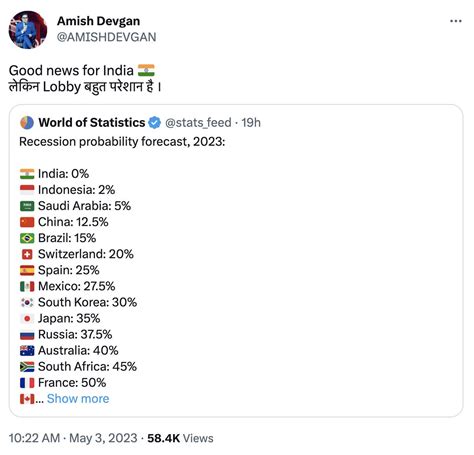Image resolution: width=474 pixels, height=455 pixels.
Task: Open the three-dot more options menu
Action: (455, 21)
